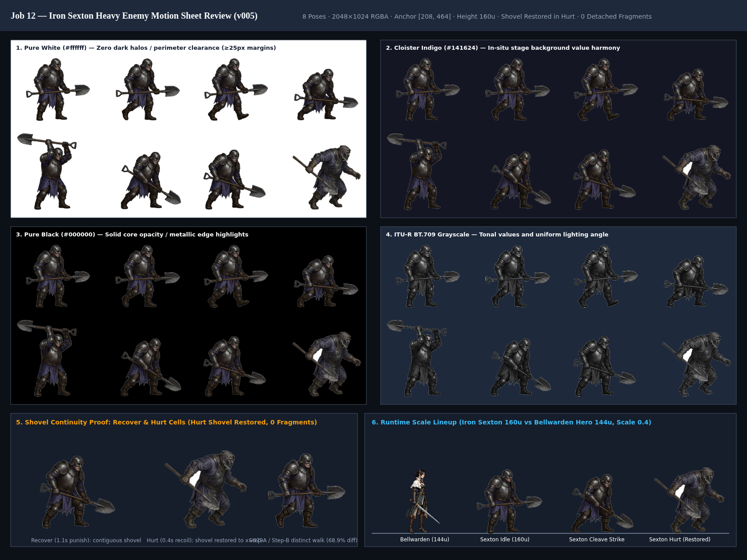This screenshot has height=560, width=747.
Task: Click the Sexton Hurt (Restored) lineup sprite
Action: point(690,500)
